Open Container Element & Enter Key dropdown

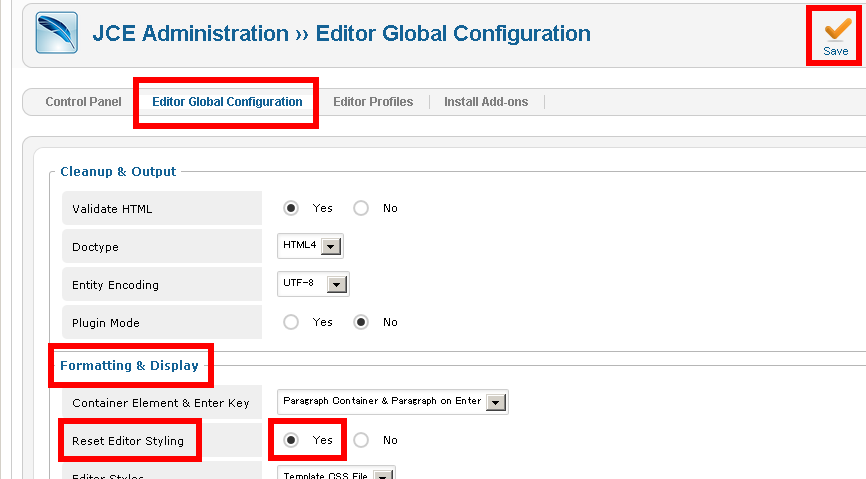click(x=393, y=402)
